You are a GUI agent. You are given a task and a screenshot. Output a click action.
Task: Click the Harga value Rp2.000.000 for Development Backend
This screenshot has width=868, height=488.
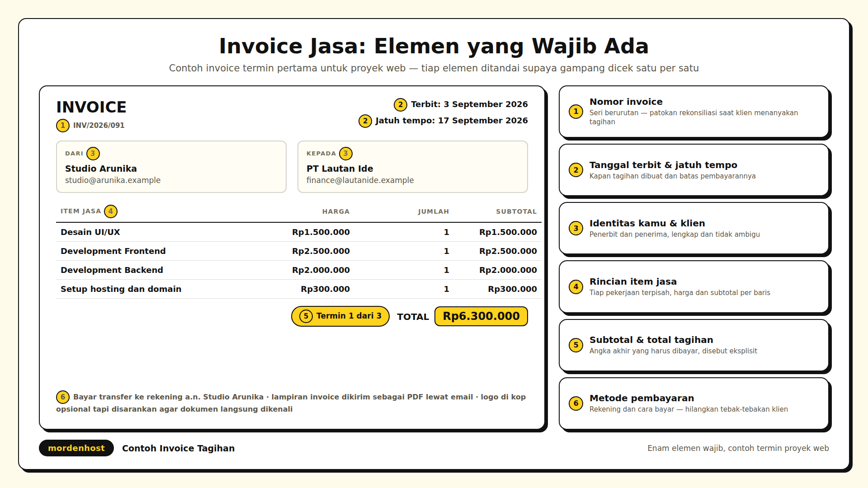[x=321, y=270]
